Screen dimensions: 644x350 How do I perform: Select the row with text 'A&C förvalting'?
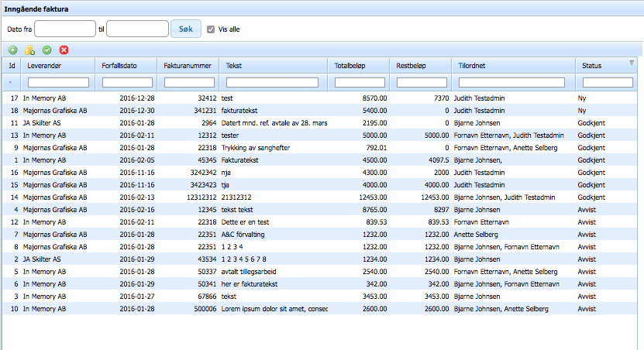[x=232, y=235]
